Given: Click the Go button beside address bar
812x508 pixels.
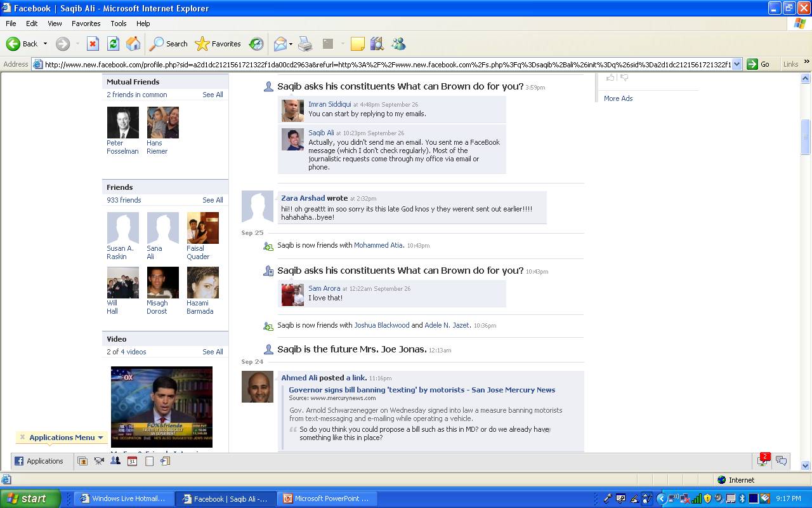Looking at the screenshot, I should tap(759, 64).
